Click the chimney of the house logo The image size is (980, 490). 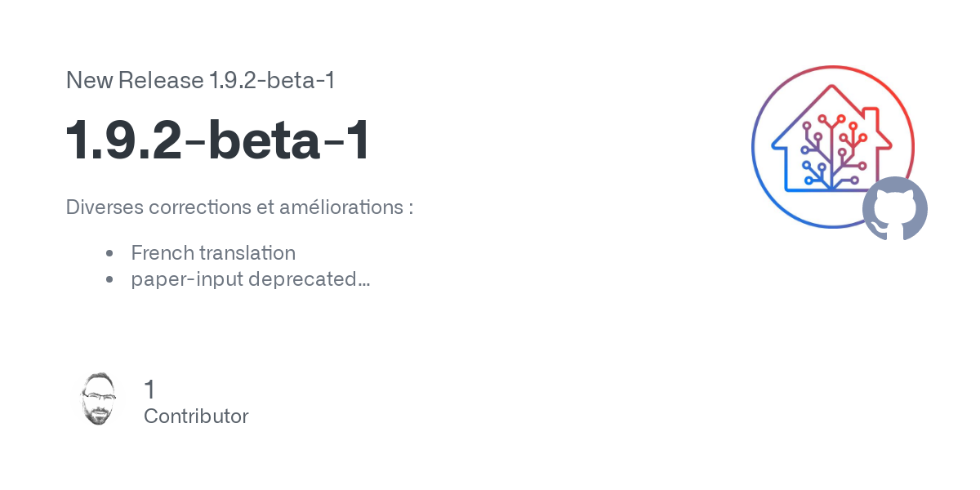[871, 117]
